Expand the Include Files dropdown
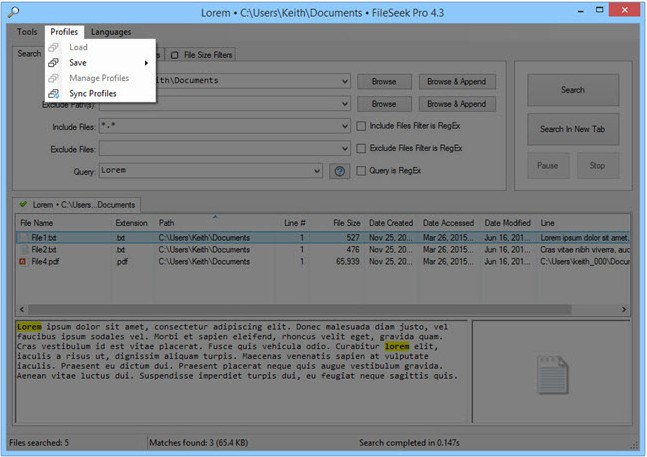The width and height of the screenshot is (647, 457). pos(345,126)
